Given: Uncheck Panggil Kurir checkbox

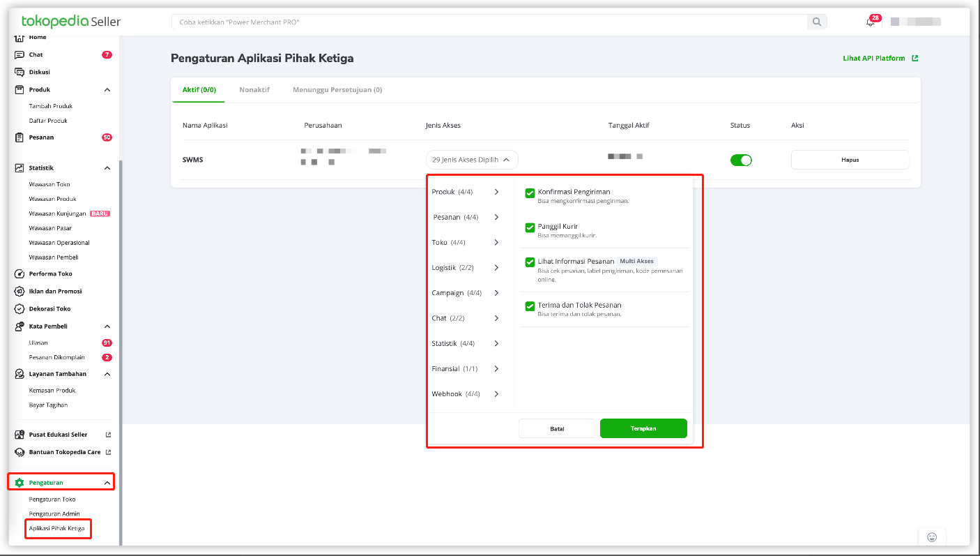Looking at the screenshot, I should click(530, 227).
